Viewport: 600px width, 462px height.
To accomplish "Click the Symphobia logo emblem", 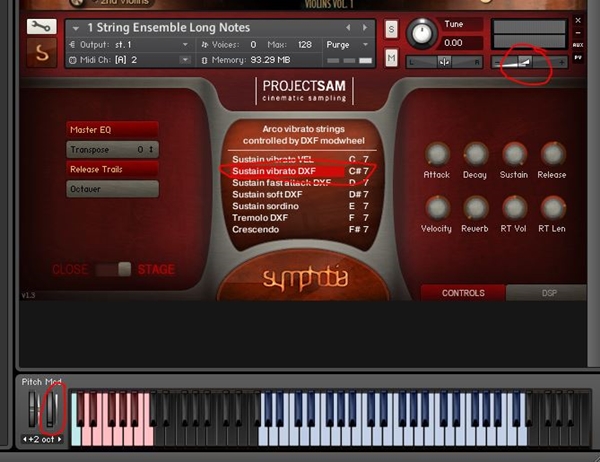I will pos(305,279).
